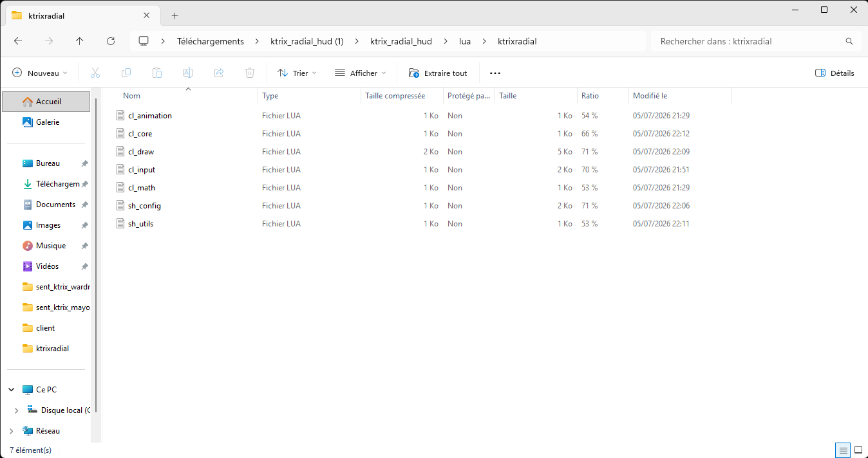Click the Rename icon in toolbar
The width and height of the screenshot is (868, 458).
tap(188, 73)
